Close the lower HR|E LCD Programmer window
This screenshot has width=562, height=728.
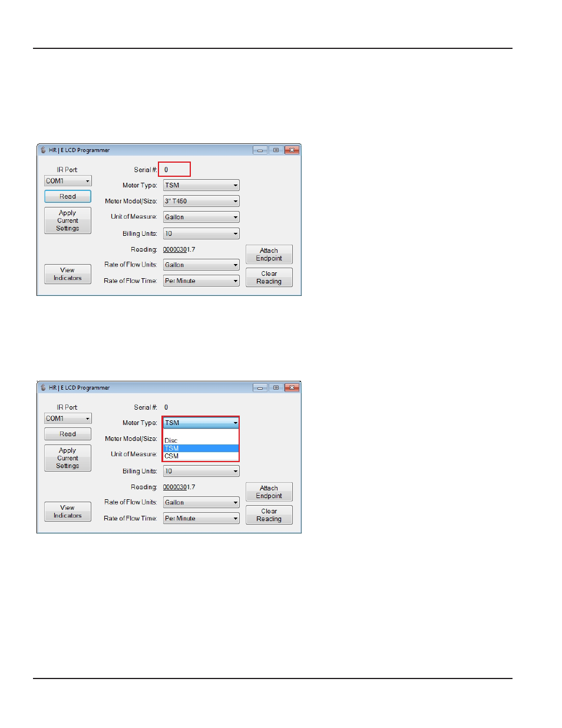click(292, 387)
